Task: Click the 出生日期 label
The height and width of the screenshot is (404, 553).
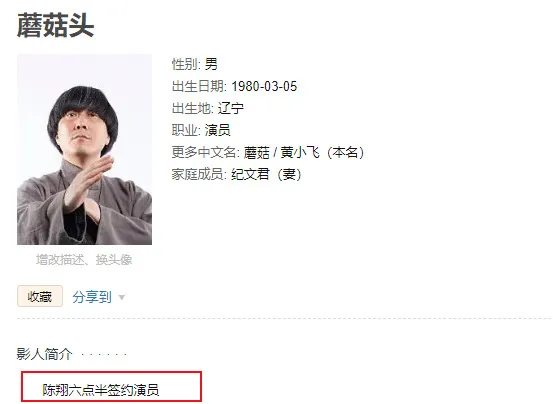Action: pos(199,86)
